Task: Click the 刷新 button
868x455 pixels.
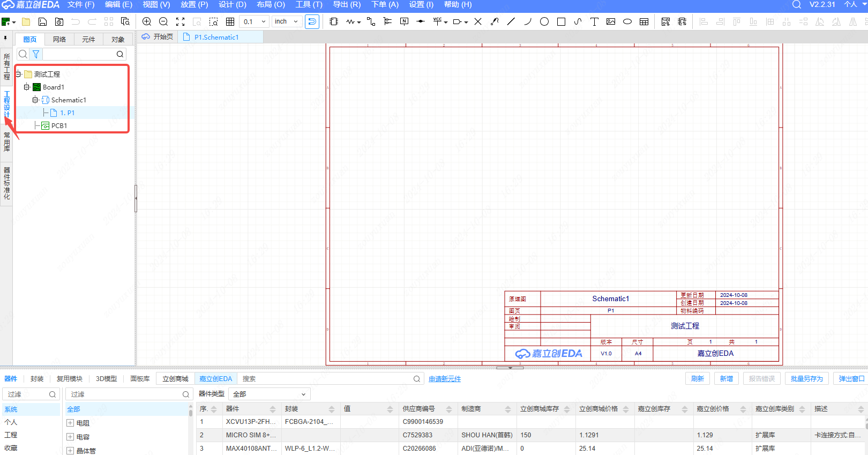Action: [x=698, y=378]
